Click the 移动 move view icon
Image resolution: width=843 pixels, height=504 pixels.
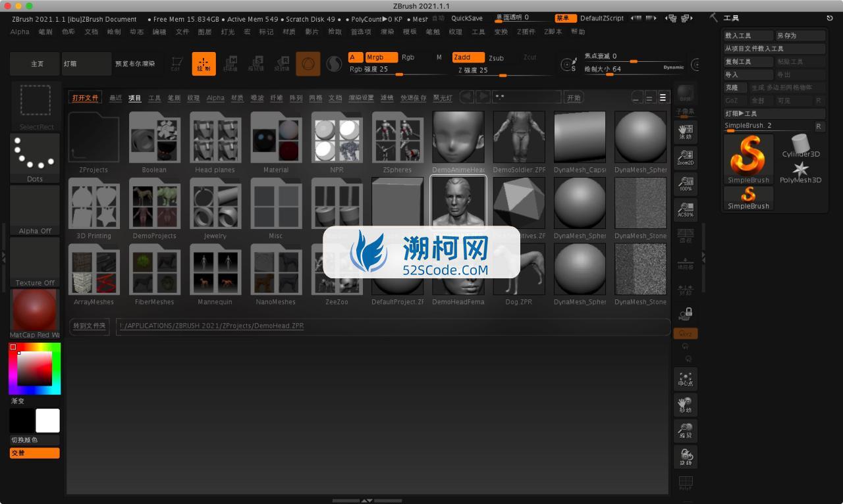tap(686, 405)
